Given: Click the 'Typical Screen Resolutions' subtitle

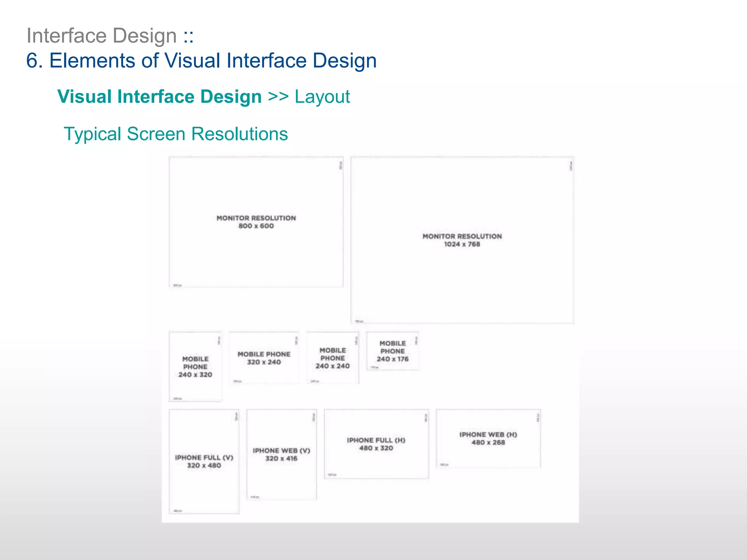Looking at the screenshot, I should point(176,134).
